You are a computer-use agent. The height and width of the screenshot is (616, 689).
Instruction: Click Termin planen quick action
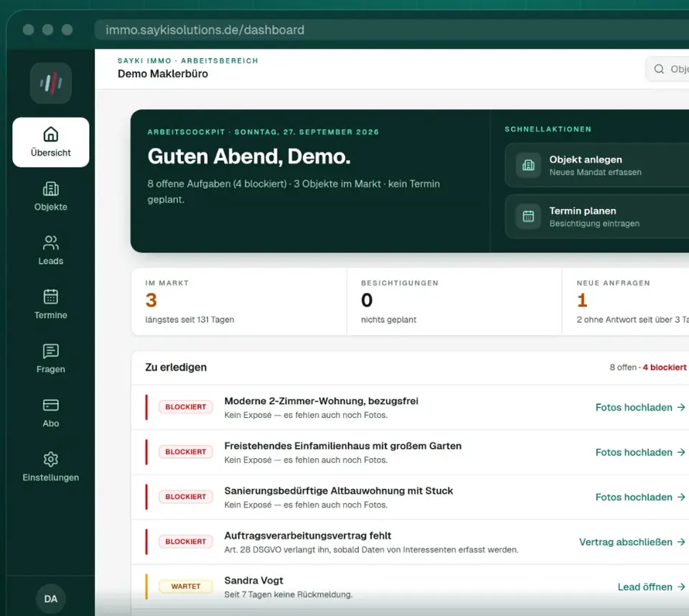596,216
